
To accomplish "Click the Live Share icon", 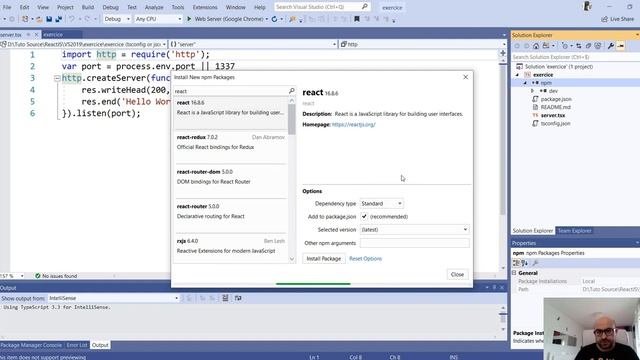I will coord(604,19).
